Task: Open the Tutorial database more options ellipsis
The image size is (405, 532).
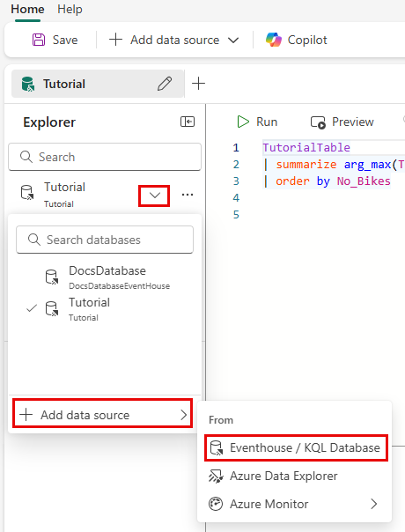Action: (188, 195)
